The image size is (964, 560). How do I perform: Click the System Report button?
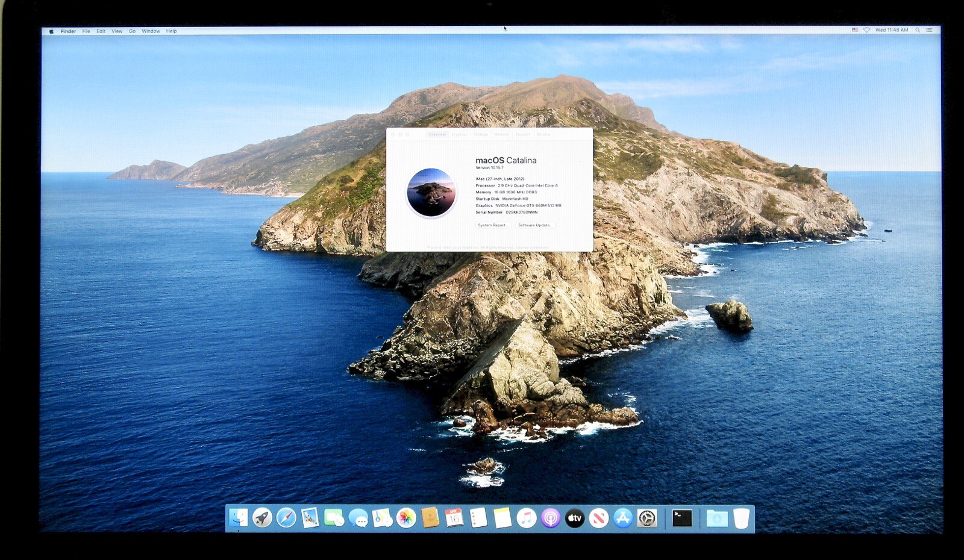(x=493, y=225)
